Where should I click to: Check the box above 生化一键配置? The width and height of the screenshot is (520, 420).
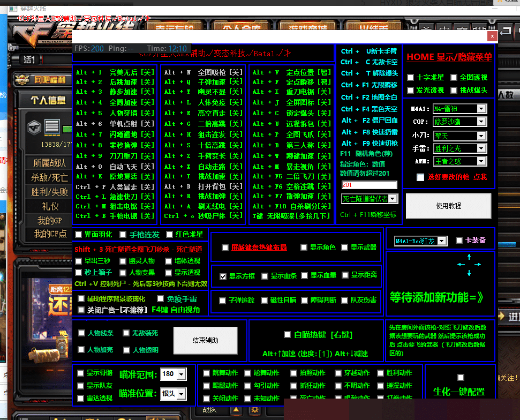click(461, 377)
